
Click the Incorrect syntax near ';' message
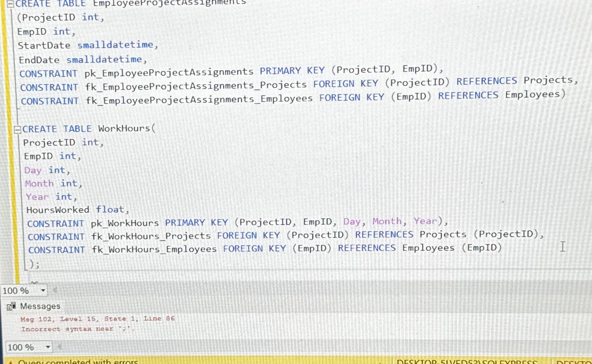[78, 329]
